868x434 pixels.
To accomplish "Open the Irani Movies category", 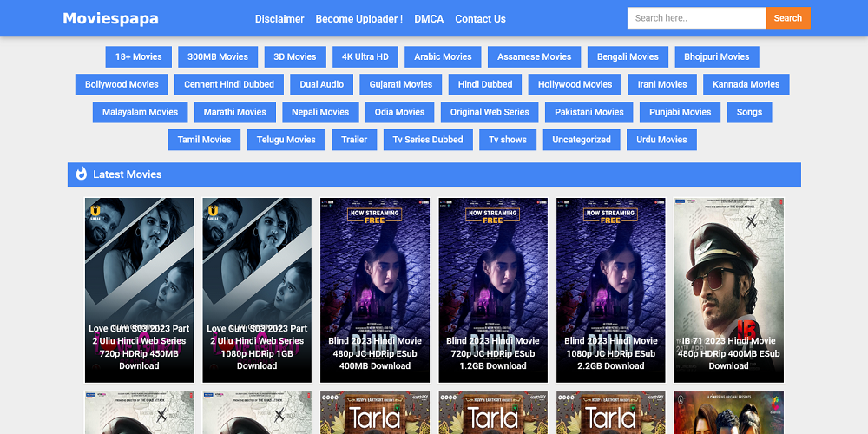I will [662, 84].
